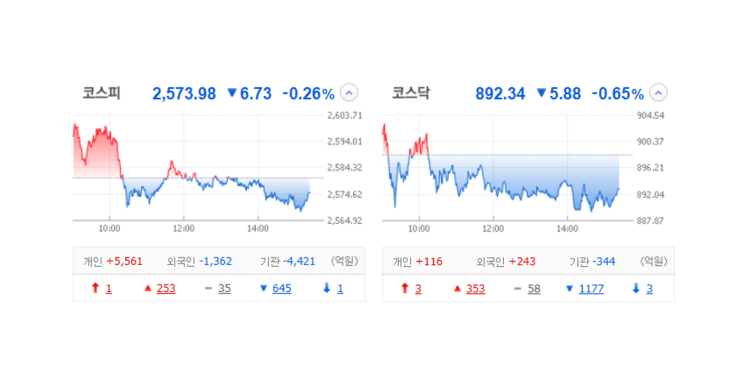Open KOSPI 253 rising stocks link
The height and width of the screenshot is (386, 743).
(166, 288)
